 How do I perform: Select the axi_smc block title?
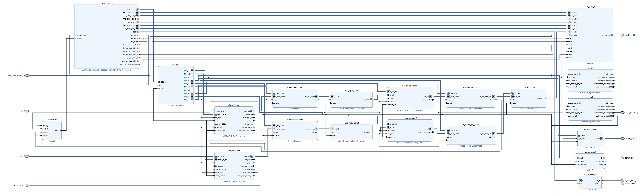[x=176, y=65]
